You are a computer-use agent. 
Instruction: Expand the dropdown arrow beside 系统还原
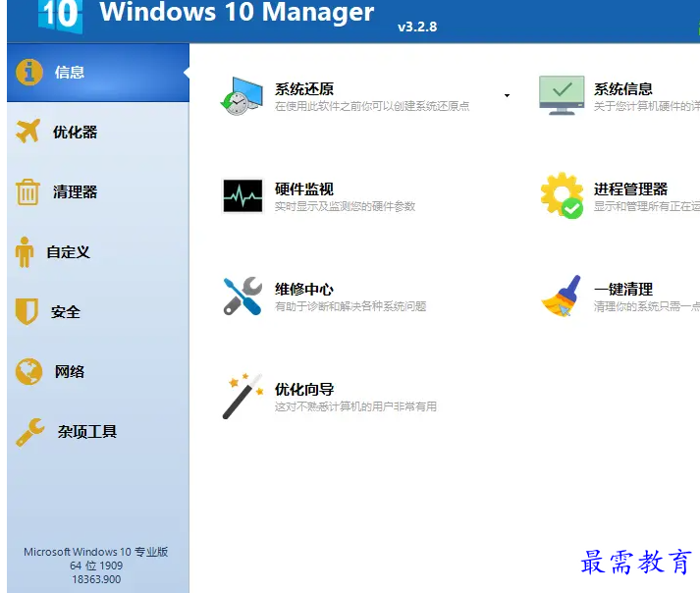507,95
